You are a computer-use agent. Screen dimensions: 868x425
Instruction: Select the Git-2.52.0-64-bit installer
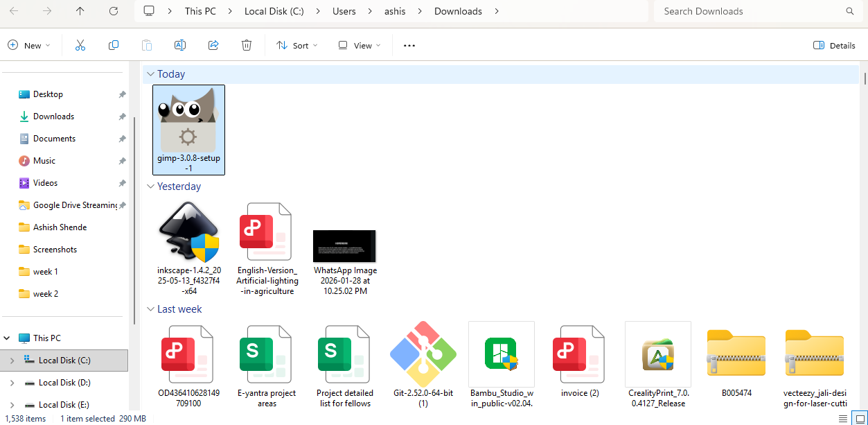click(423, 365)
